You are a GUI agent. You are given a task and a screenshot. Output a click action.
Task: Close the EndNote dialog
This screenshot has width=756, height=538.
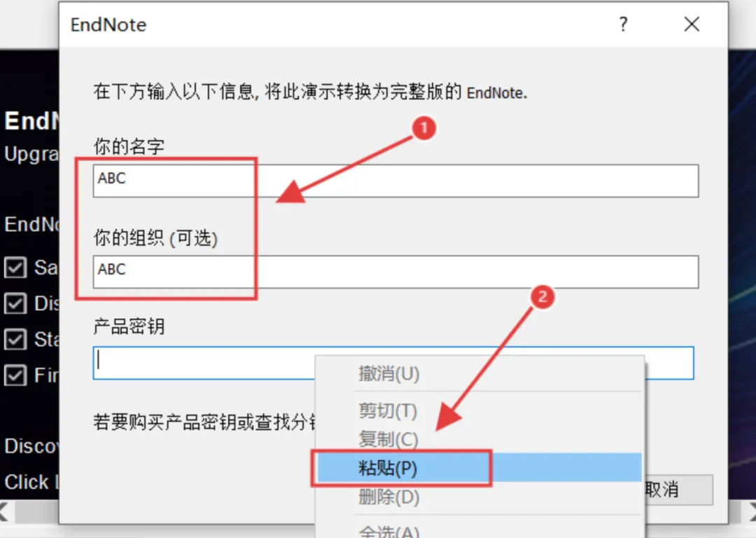pos(692,24)
